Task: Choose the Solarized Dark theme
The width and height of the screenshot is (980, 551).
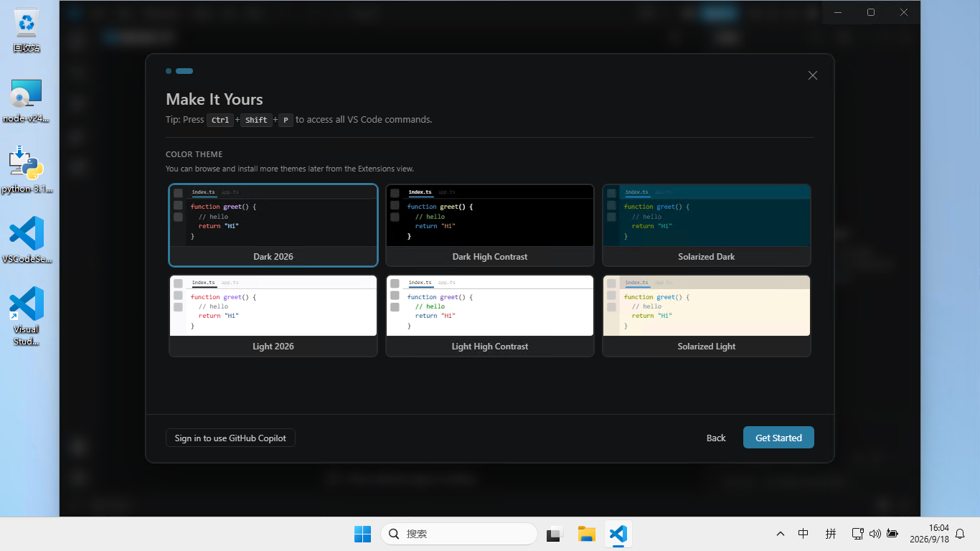Action: point(707,225)
